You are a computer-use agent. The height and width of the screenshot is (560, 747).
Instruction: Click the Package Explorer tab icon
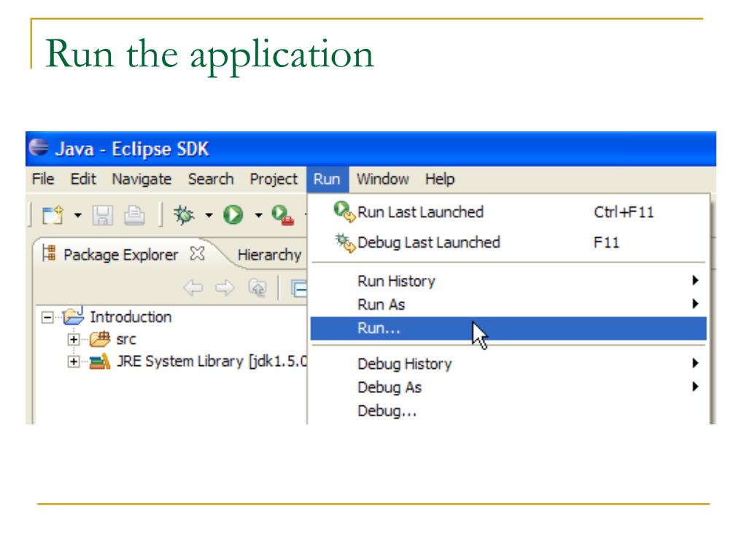point(49,253)
